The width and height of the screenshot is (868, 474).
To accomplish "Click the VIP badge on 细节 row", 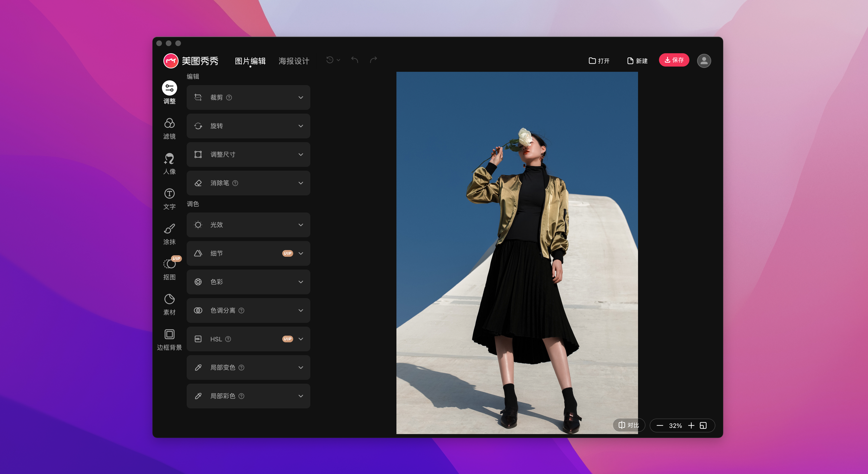I will (x=288, y=253).
